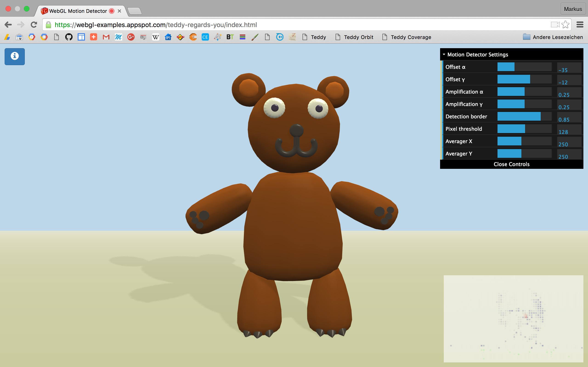
Task: Click the blue CE bookmark icon
Action: pyautogui.click(x=205, y=37)
